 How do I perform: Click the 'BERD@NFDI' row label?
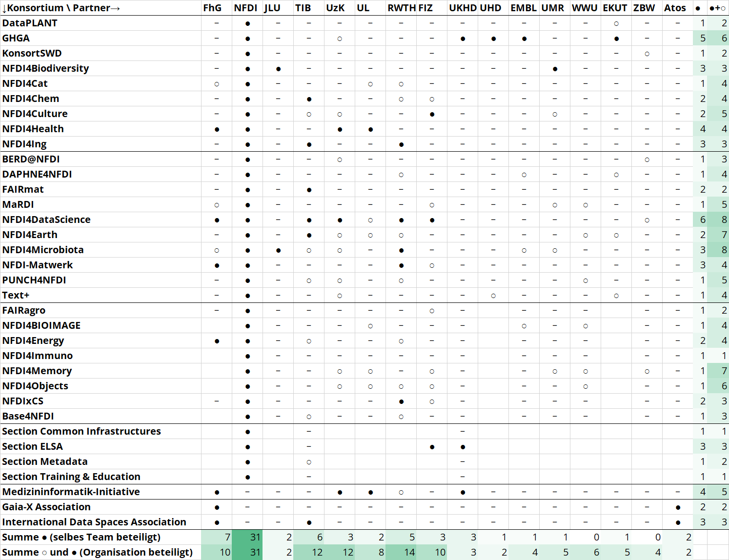click(x=31, y=159)
